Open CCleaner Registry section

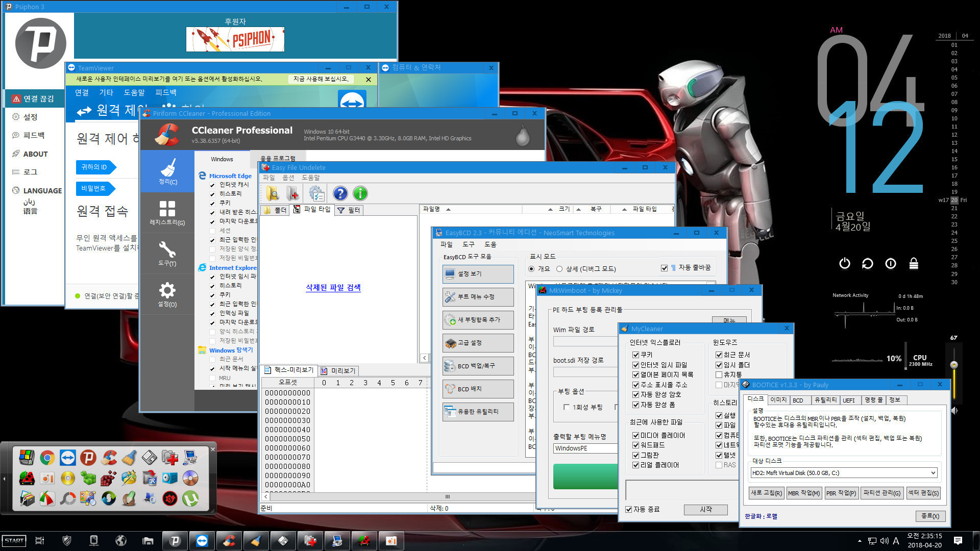coord(167,213)
